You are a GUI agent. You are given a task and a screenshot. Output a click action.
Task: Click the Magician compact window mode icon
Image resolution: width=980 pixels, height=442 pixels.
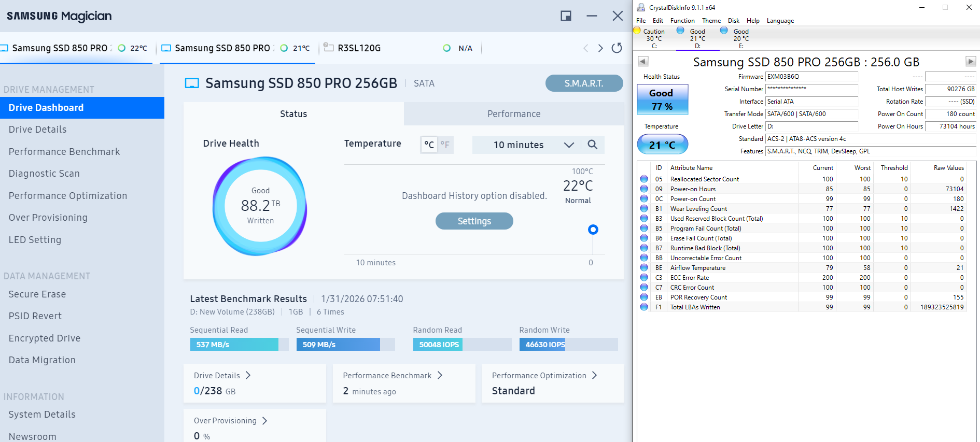click(x=566, y=16)
